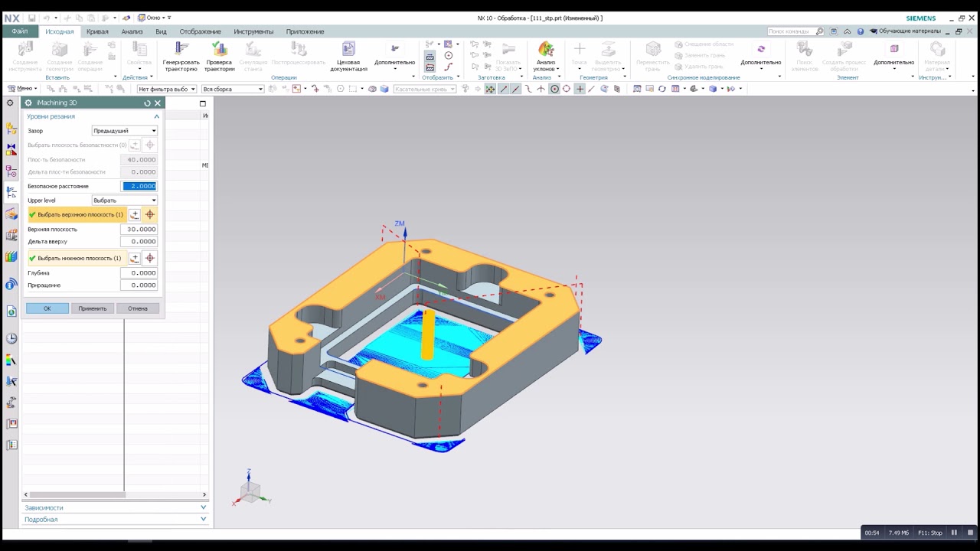This screenshot has width=980, height=551.
Task: Open the Constraint Navigator sidebar icon
Action: tap(11, 150)
